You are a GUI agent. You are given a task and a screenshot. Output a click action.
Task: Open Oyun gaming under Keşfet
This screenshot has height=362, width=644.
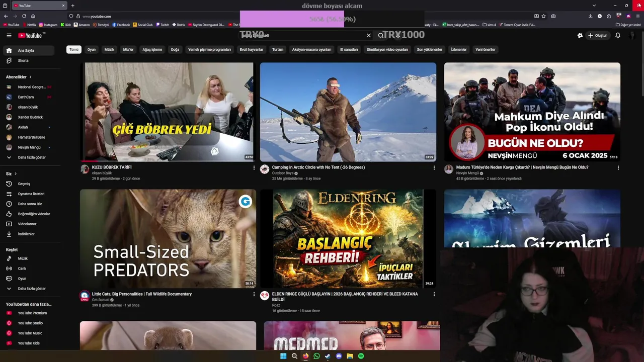[29, 279]
